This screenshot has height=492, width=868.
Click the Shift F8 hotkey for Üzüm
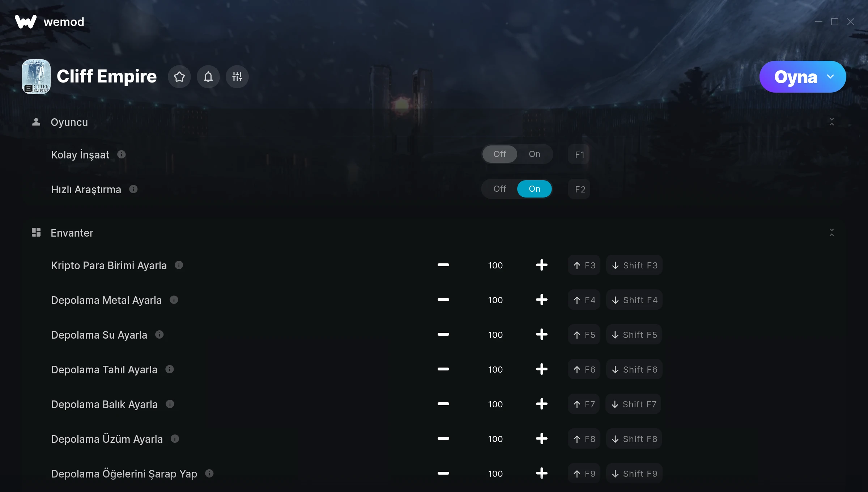pyautogui.click(x=634, y=439)
